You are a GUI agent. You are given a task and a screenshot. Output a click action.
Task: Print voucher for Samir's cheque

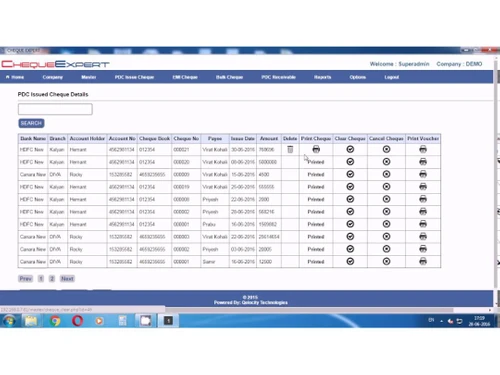(x=423, y=261)
